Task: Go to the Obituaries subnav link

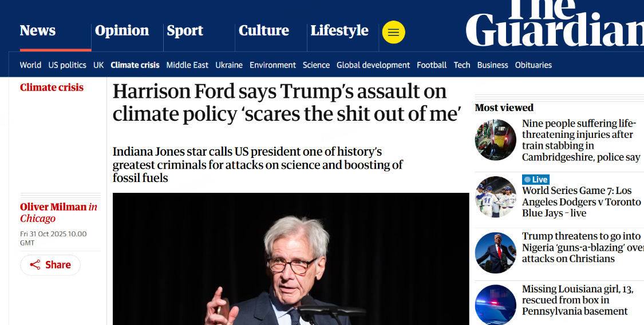Action: [533, 65]
